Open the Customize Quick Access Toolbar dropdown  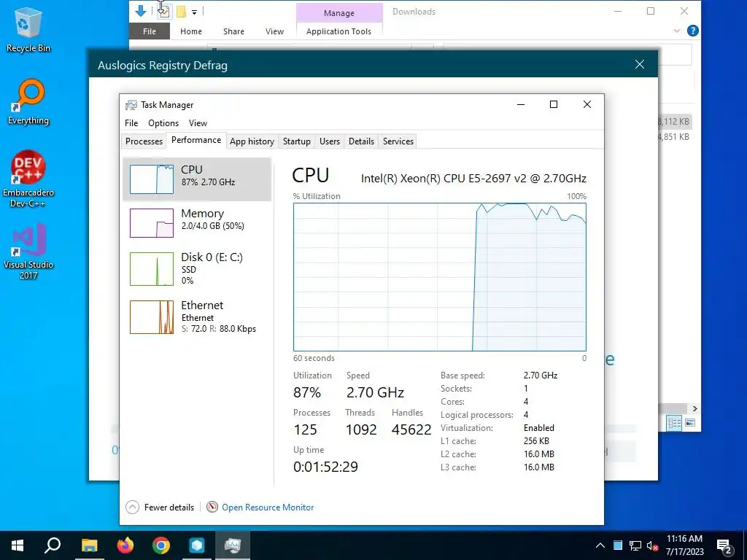194,12
